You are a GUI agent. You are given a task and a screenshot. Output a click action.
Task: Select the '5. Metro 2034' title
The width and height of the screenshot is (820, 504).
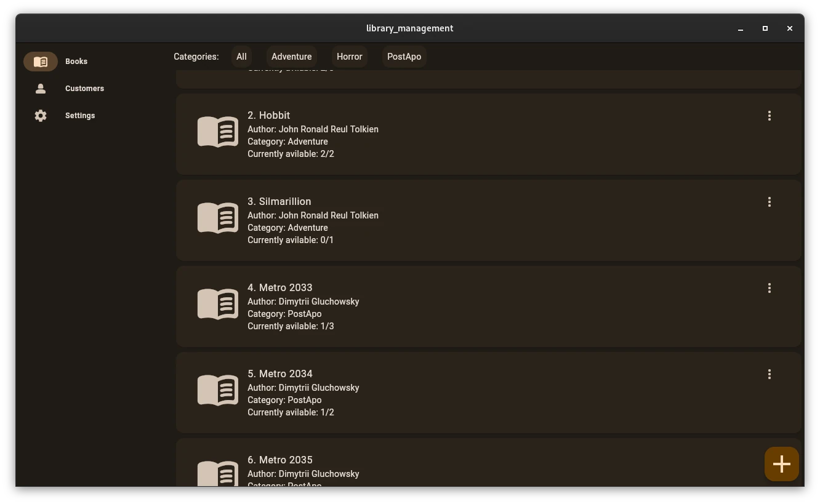coord(280,374)
